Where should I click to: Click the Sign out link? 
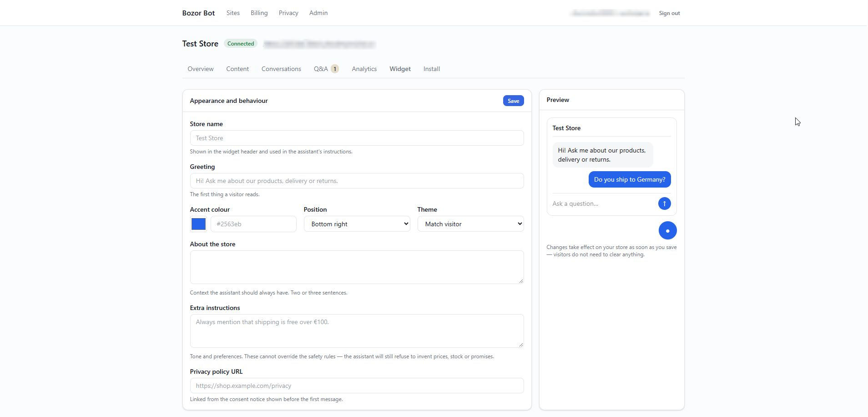(669, 13)
